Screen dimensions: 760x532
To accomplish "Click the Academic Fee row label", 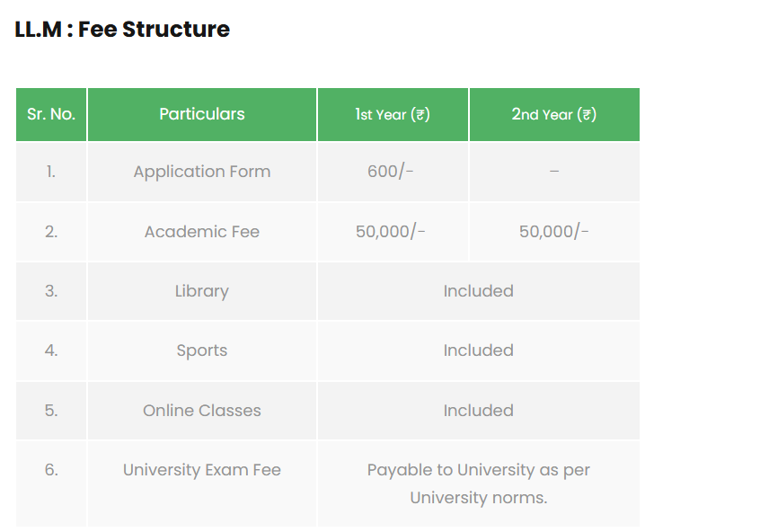I will [202, 232].
